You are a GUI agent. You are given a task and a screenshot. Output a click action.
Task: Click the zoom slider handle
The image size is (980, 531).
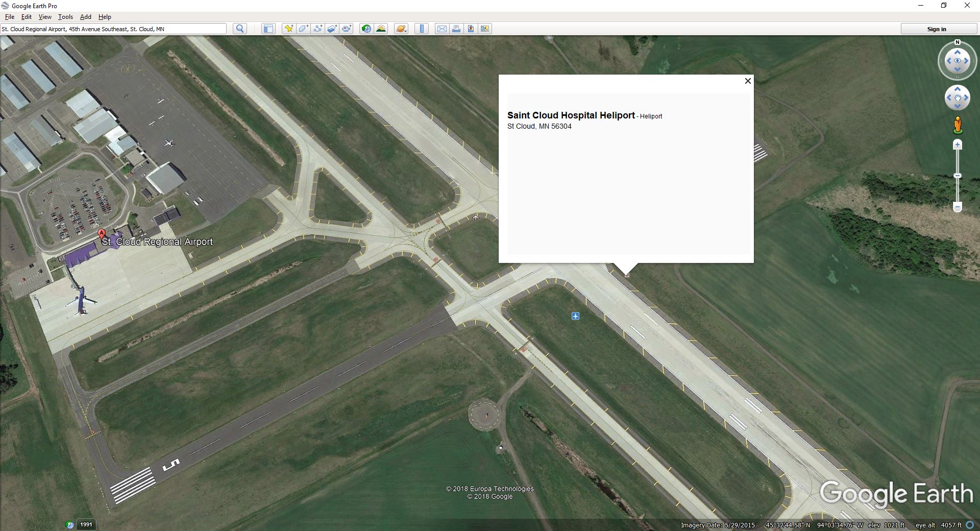[958, 176]
